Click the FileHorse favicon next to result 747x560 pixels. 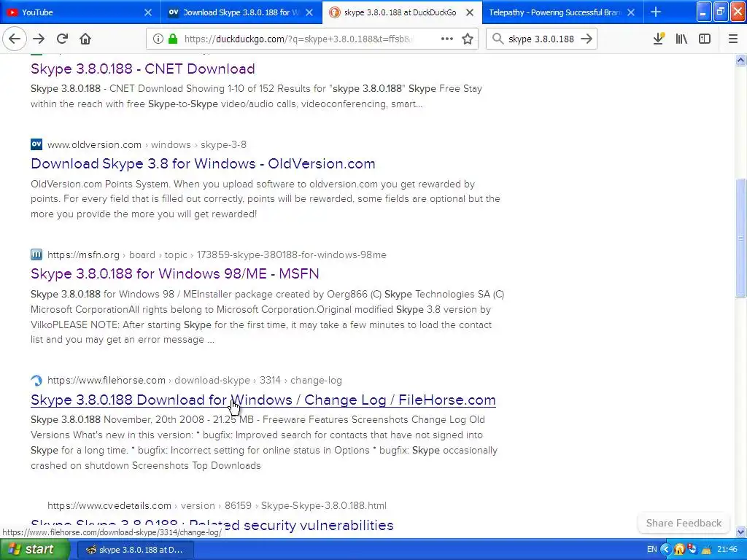[36, 381]
